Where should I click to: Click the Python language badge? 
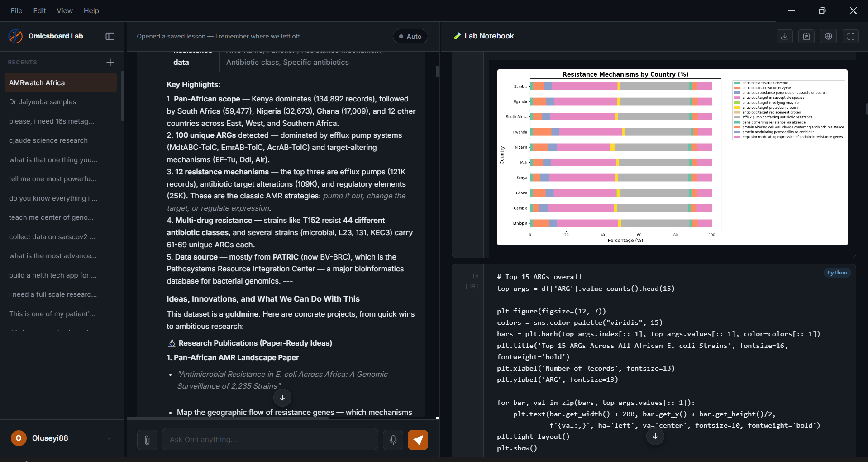pyautogui.click(x=837, y=273)
